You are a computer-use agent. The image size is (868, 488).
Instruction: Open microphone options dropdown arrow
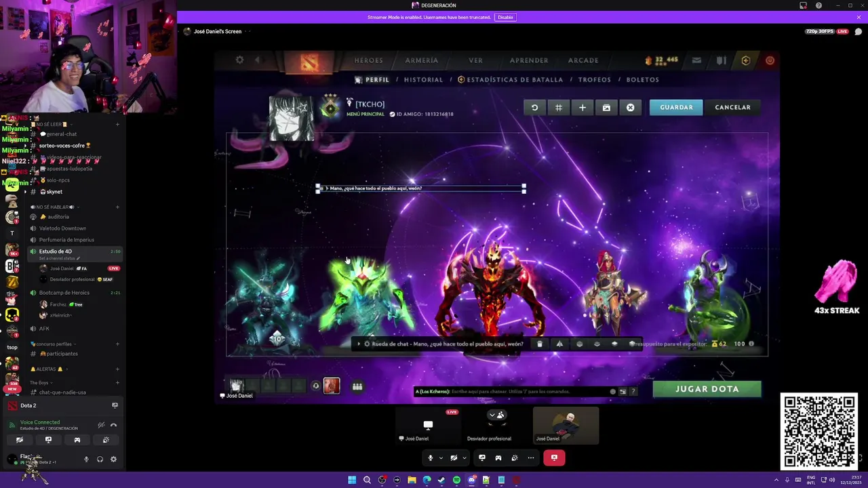point(441,457)
